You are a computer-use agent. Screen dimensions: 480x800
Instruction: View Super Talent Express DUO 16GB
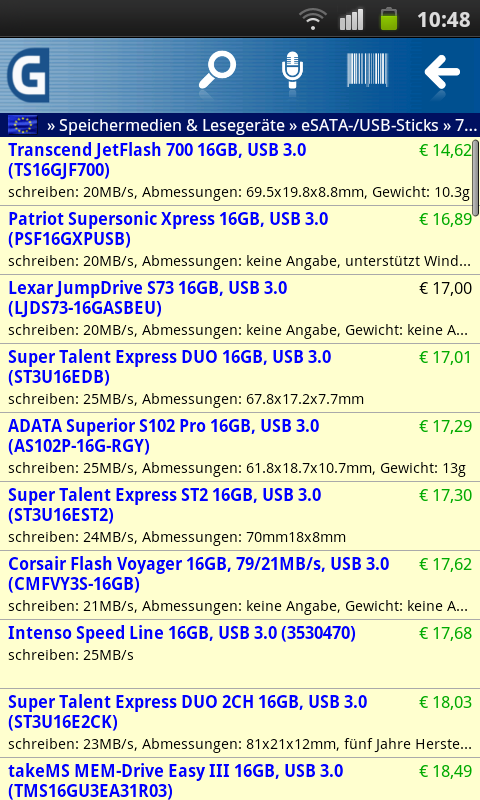tap(240, 378)
